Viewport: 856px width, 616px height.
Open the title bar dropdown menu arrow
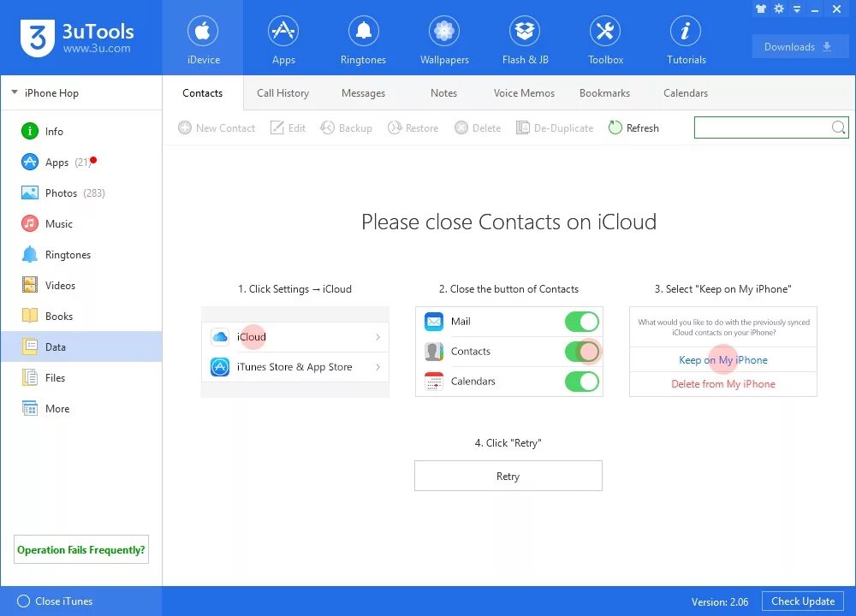pos(797,9)
